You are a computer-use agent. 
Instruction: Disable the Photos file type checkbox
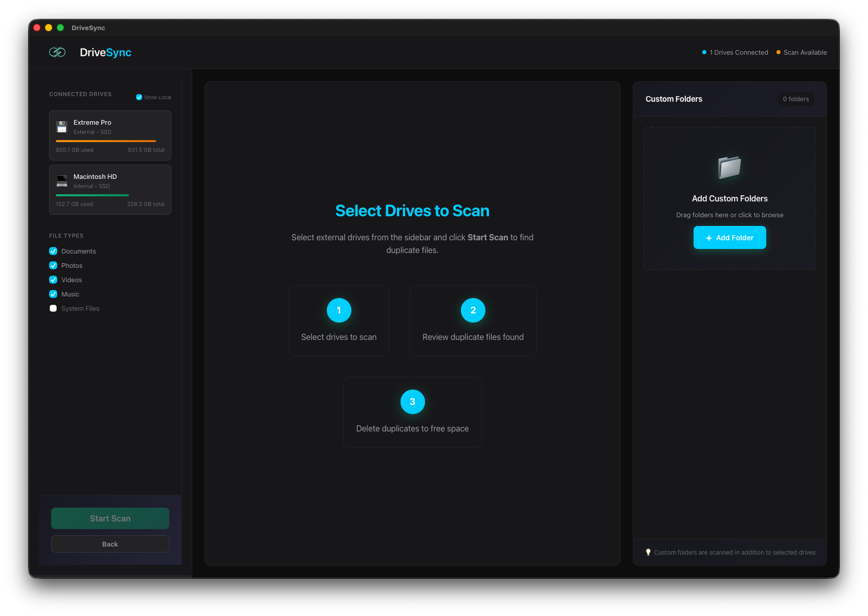[x=53, y=265]
